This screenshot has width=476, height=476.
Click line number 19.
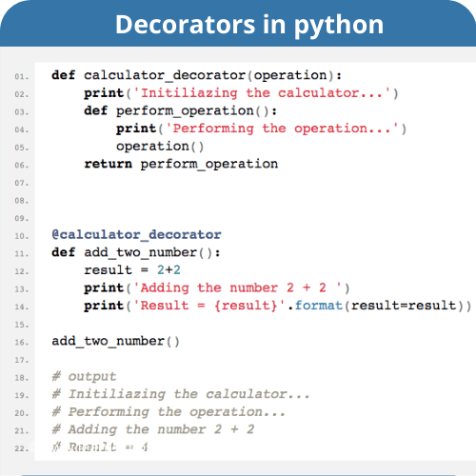coord(22,396)
